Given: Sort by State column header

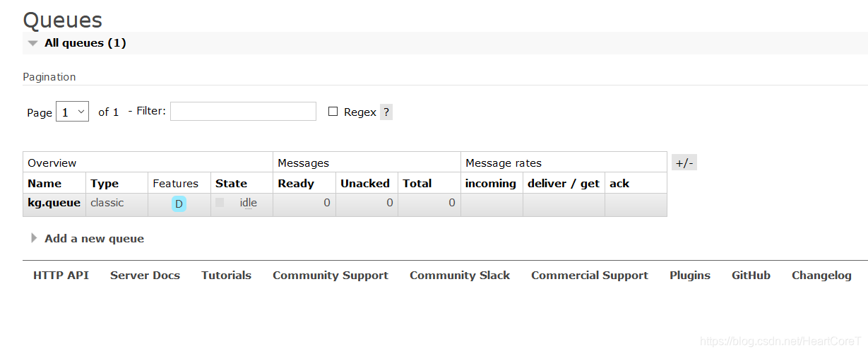Looking at the screenshot, I should pyautogui.click(x=231, y=184).
